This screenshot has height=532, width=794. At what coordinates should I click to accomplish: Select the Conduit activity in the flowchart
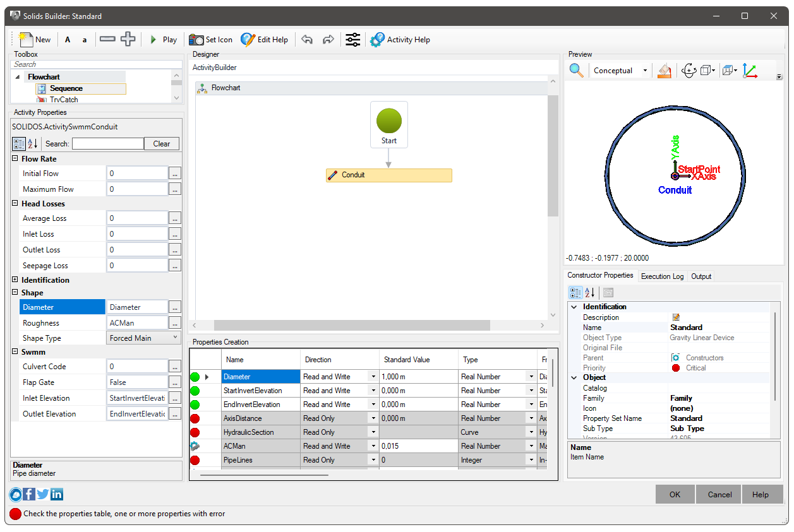(x=389, y=175)
